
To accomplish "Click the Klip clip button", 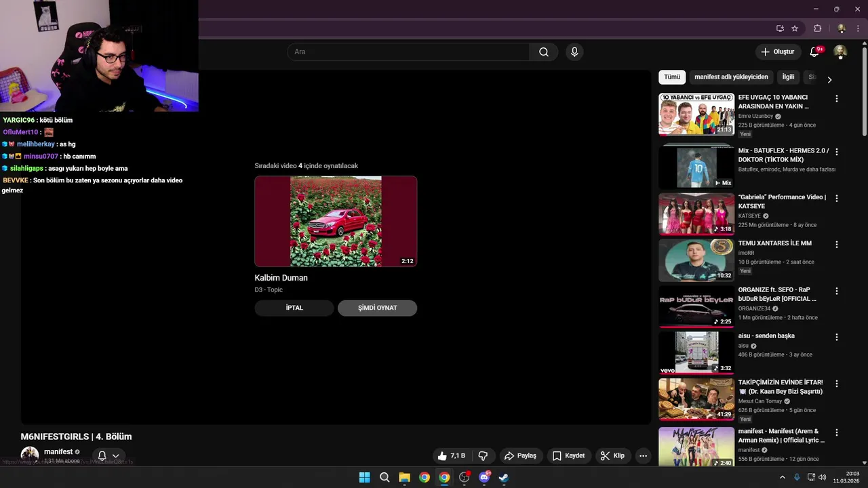I will tap(612, 456).
